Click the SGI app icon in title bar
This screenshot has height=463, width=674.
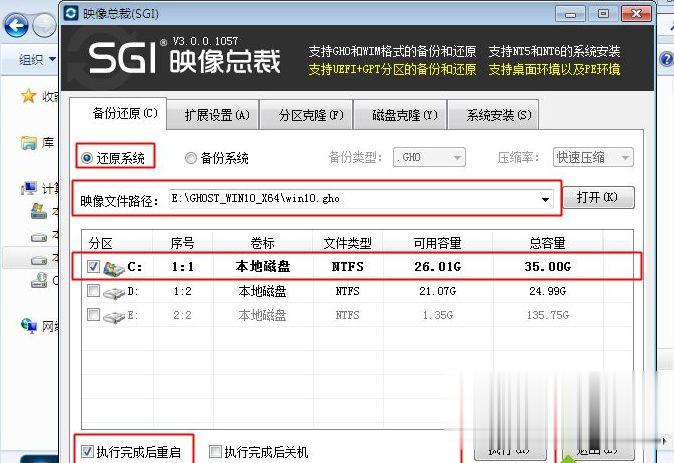71,13
